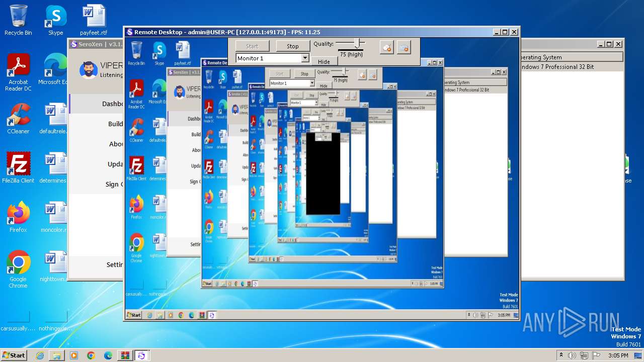Click the 3:05 PM system clock
The image size is (644, 362).
coord(618,355)
